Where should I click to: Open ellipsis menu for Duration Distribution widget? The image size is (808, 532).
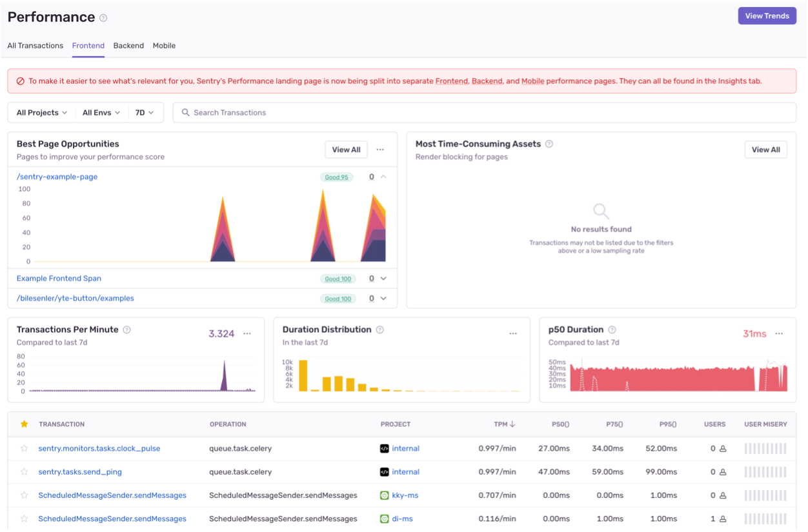(513, 333)
